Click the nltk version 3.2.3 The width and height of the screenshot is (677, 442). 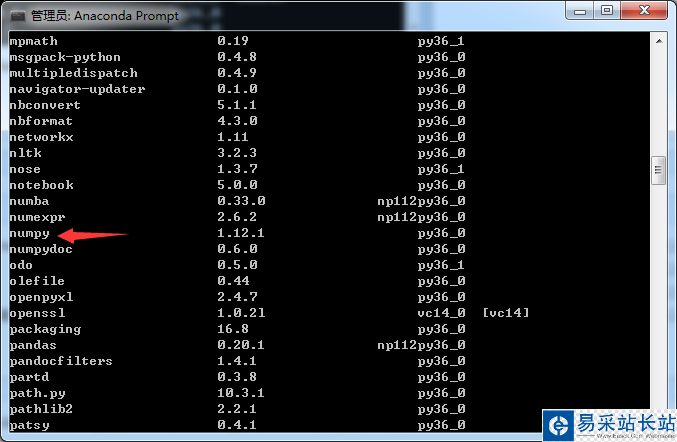coord(237,153)
